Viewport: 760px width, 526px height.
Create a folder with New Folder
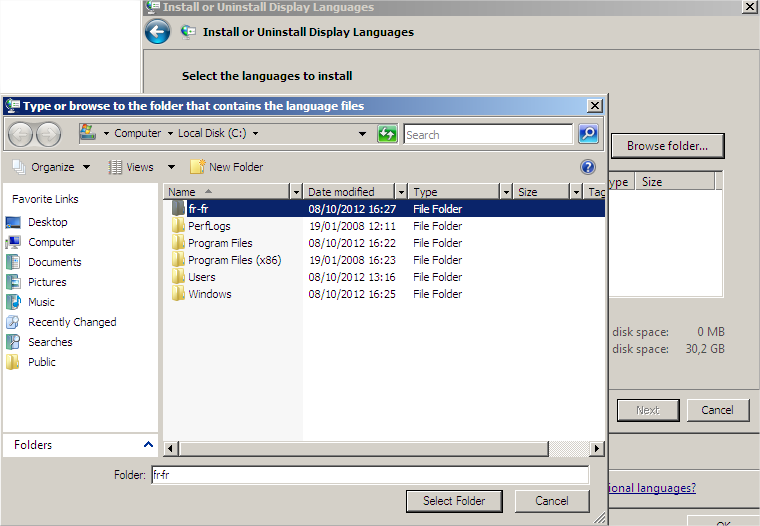click(227, 167)
